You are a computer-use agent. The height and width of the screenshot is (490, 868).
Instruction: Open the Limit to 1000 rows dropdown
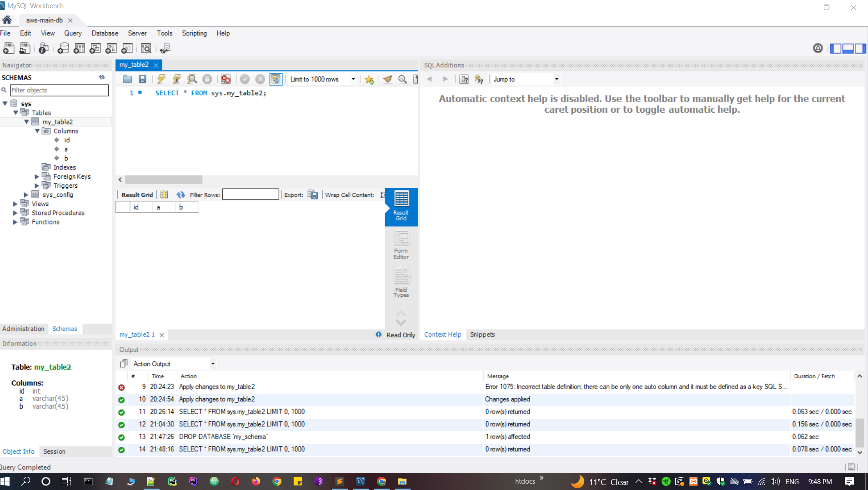pos(323,79)
